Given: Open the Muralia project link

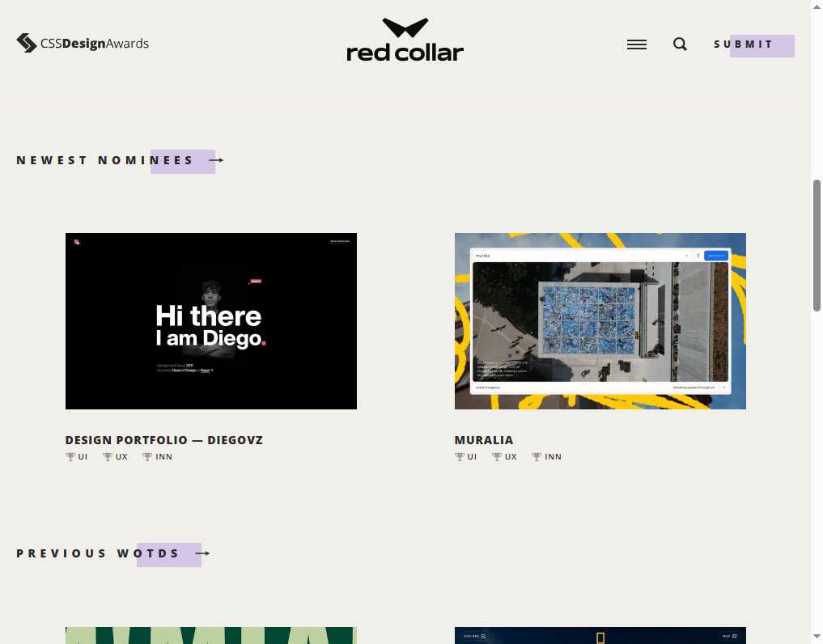Looking at the screenshot, I should point(483,440).
